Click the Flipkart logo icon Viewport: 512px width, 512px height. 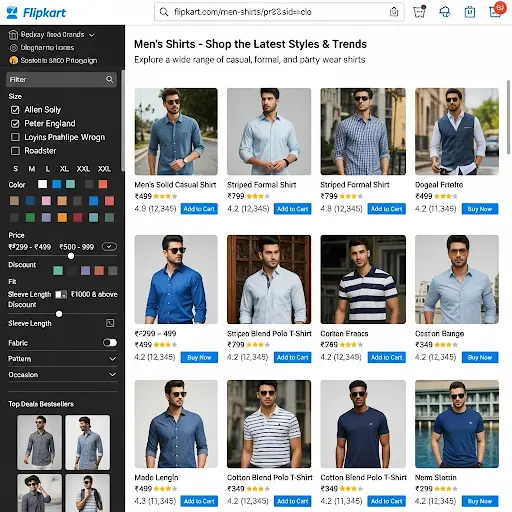coord(12,13)
